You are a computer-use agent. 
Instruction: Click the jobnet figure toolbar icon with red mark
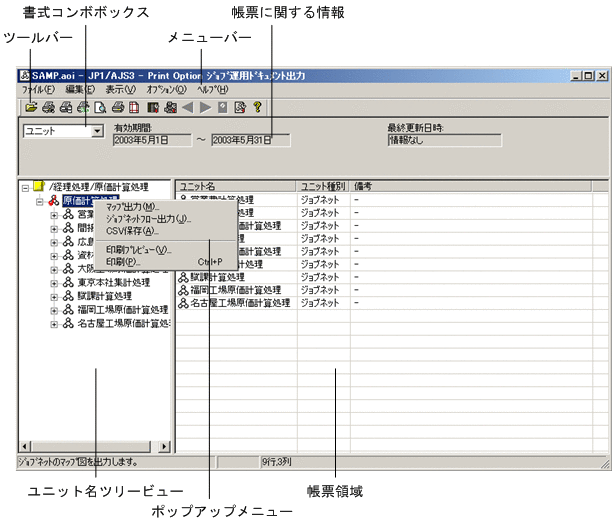(171, 107)
